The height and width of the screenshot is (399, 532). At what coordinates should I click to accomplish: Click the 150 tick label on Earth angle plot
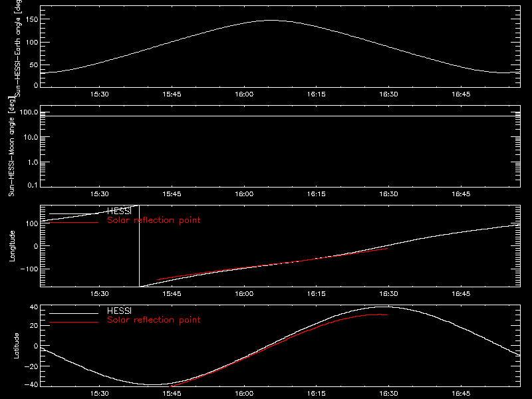(32, 20)
